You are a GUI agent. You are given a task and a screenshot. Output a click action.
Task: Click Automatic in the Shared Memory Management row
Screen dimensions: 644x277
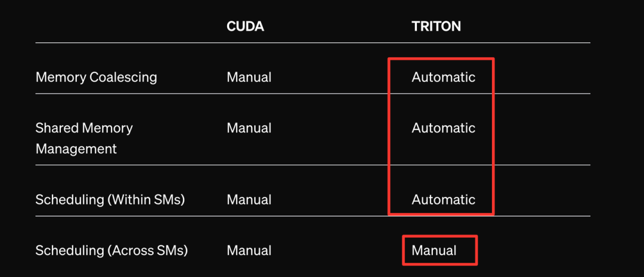(444, 128)
